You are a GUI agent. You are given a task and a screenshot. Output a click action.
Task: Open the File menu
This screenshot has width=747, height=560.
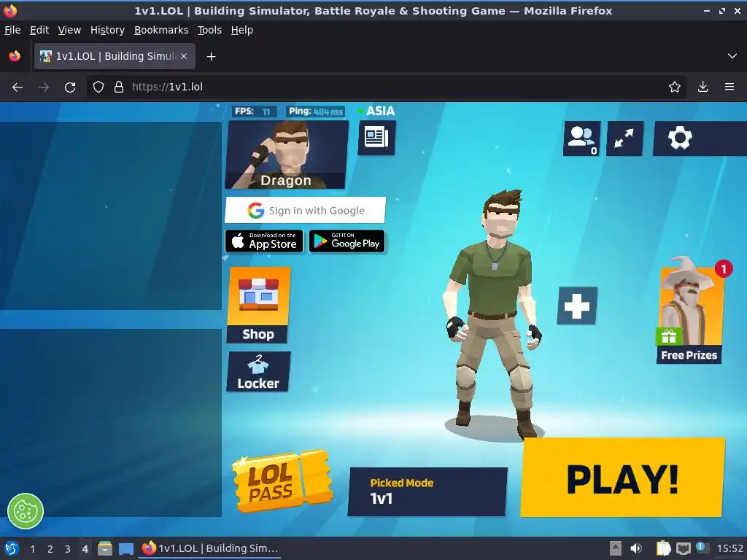(12, 30)
